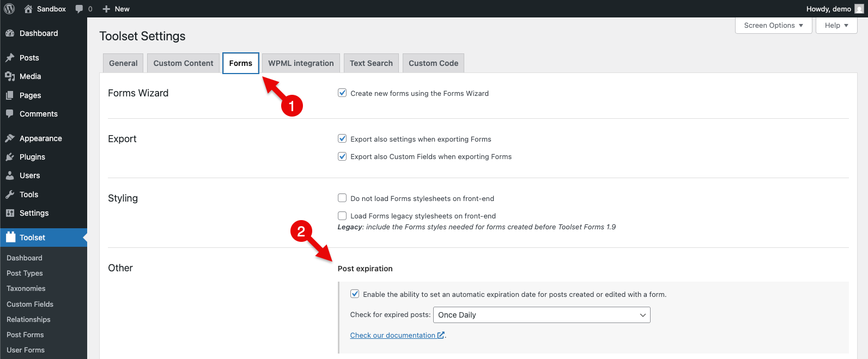Click the Media icon in sidebar
868x359 pixels.
(10, 76)
